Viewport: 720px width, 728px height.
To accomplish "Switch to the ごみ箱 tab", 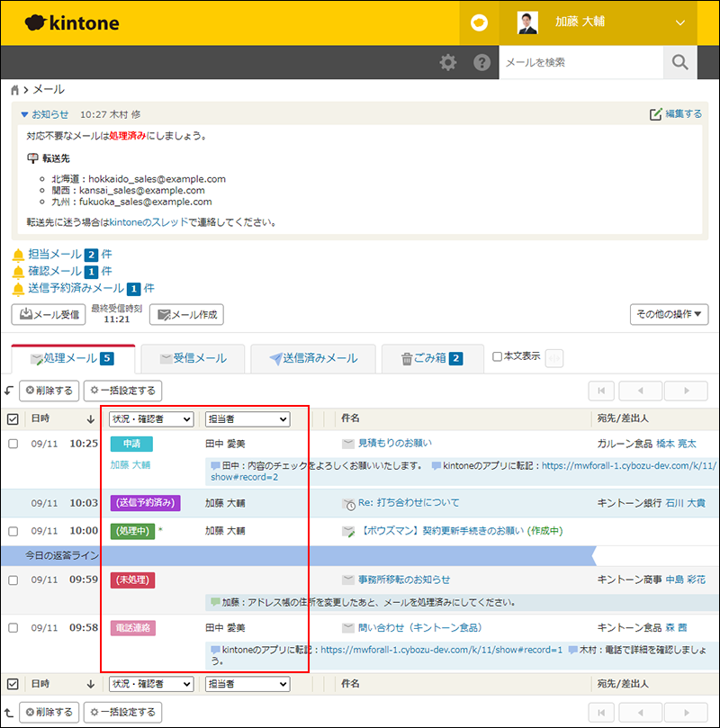I will [x=431, y=358].
